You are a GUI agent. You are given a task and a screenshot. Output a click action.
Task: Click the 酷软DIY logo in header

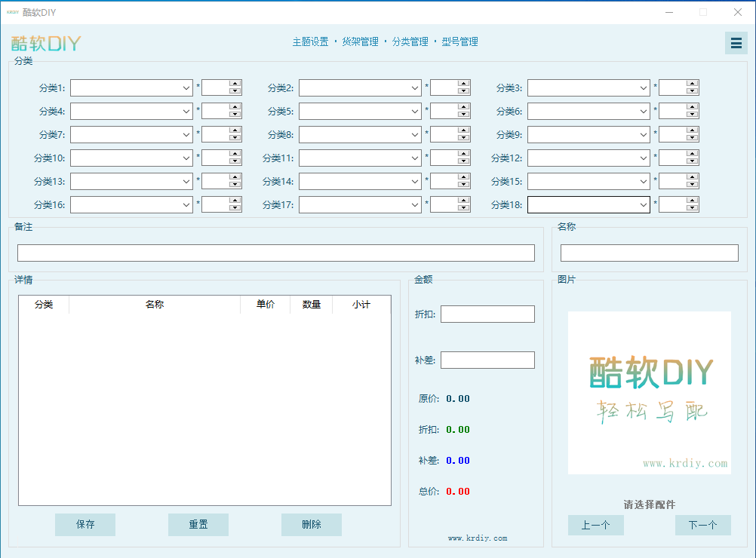coord(46,43)
